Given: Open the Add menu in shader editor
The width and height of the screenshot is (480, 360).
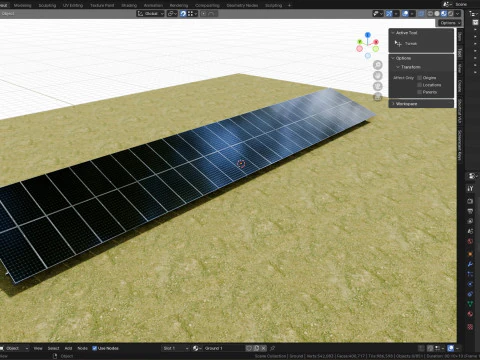Looking at the screenshot, I should coord(68,348).
